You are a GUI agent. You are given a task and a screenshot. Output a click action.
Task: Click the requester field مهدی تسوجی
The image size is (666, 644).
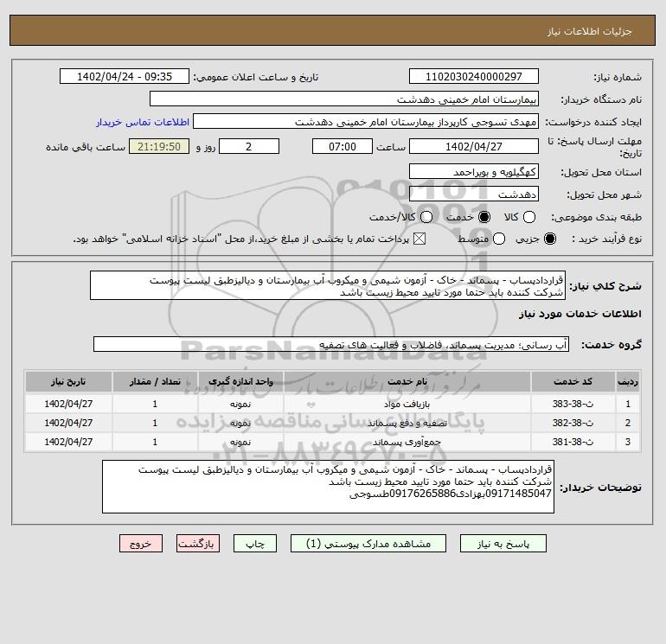click(x=366, y=122)
